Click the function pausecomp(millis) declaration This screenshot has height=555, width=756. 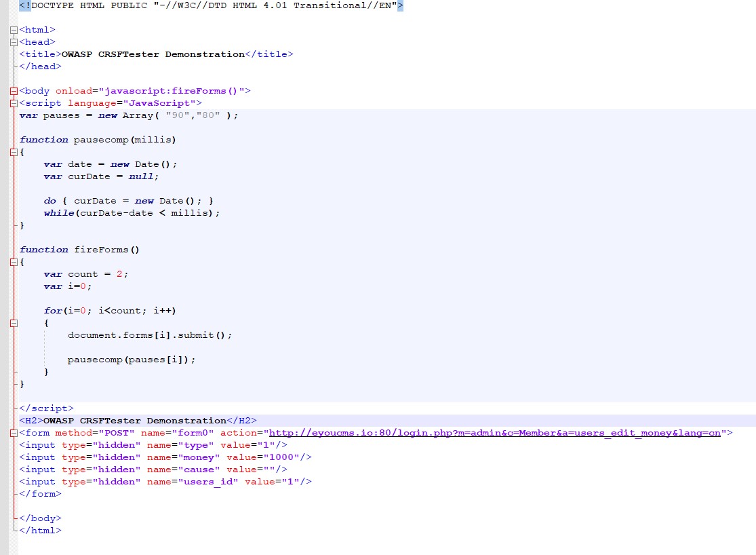pos(98,140)
